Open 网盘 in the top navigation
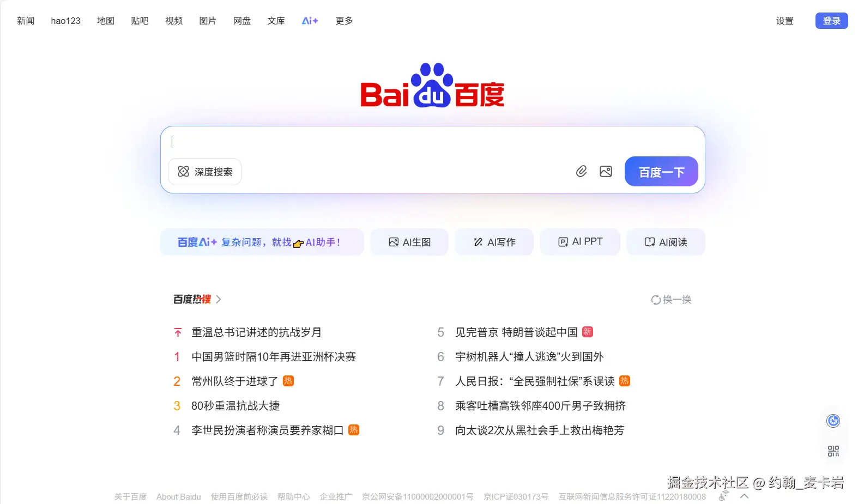Viewport: 858px width, 504px height. click(242, 21)
